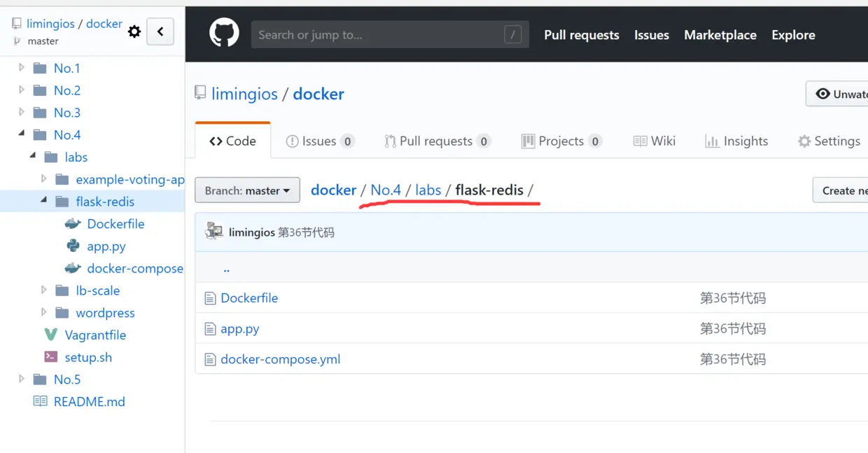
Task: Open Marketplace in top navigation
Action: pos(720,35)
